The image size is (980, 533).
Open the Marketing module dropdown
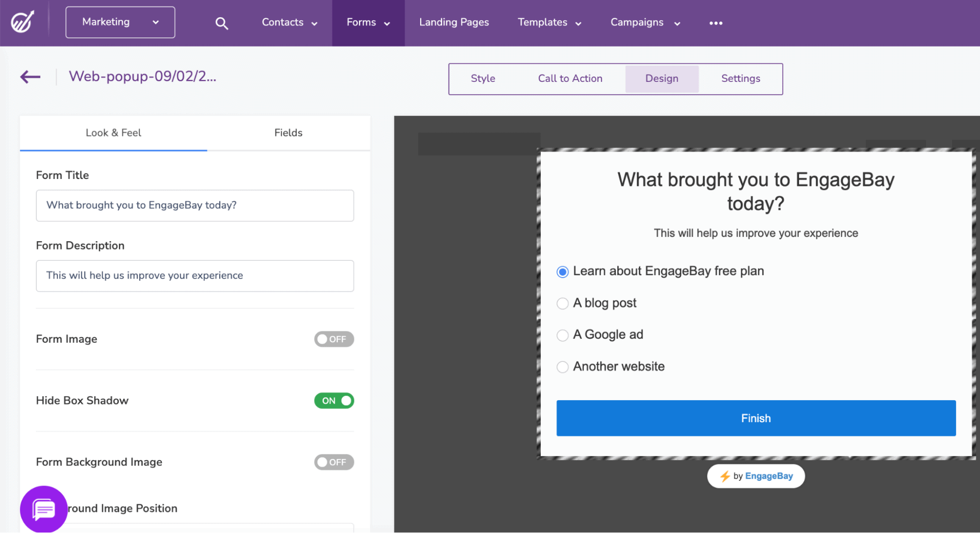point(120,22)
